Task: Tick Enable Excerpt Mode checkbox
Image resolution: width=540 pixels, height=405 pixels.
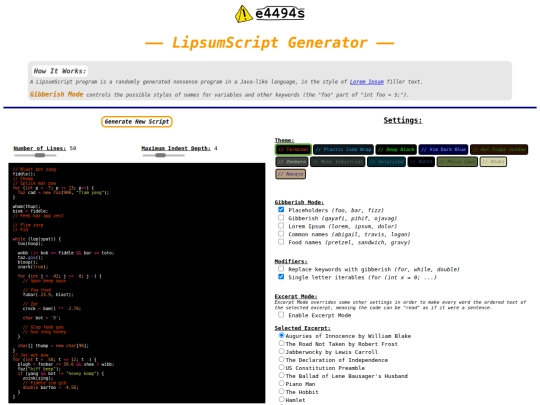Action: point(281,315)
